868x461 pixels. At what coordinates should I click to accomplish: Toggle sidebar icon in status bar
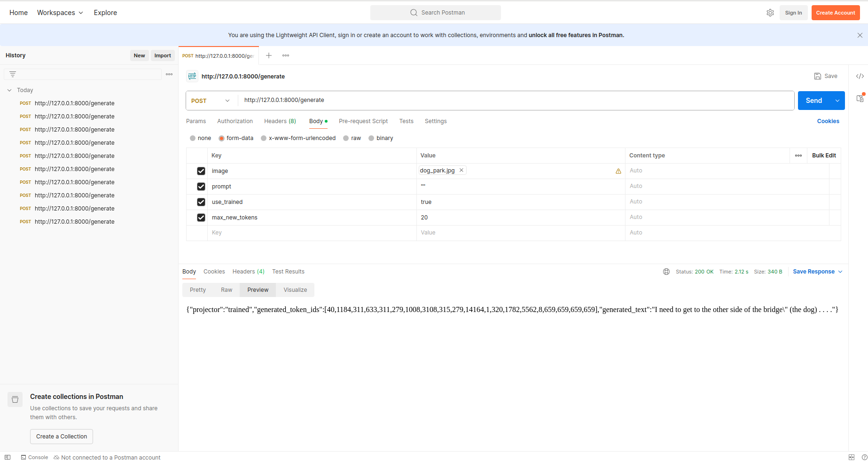pyautogui.click(x=8, y=457)
